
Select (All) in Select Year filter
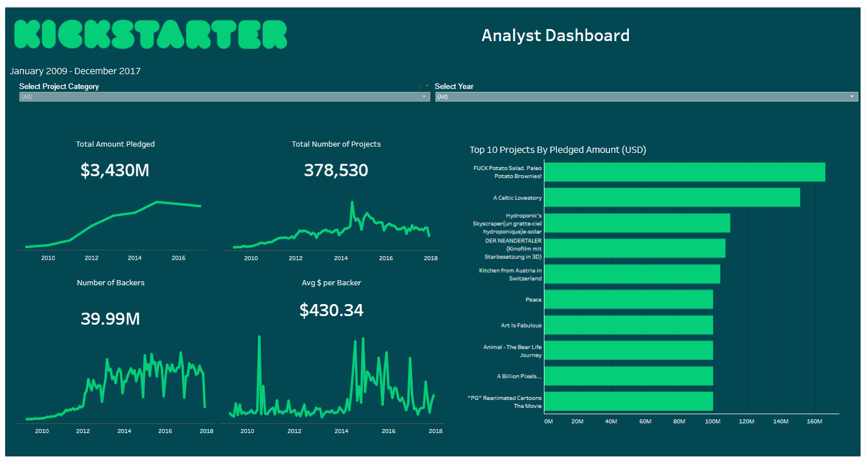(x=645, y=96)
